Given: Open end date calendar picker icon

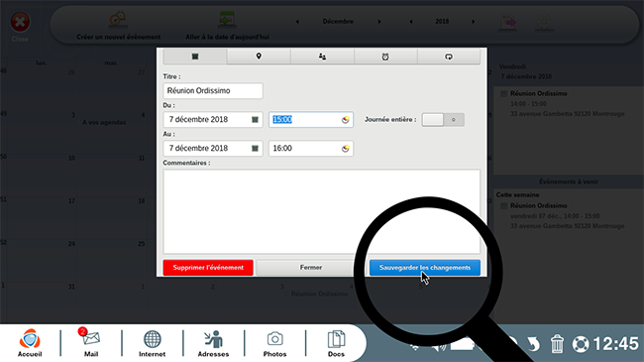Looking at the screenshot, I should 255,149.
